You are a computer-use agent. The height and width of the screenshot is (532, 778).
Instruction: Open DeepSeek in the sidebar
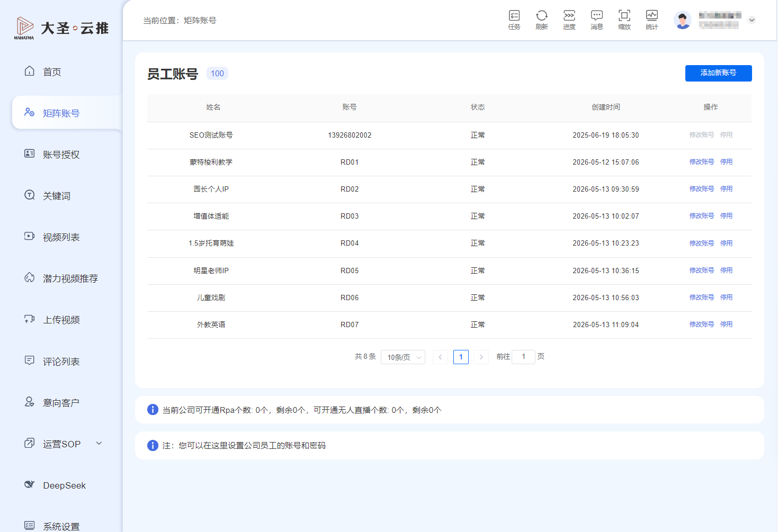tap(55, 485)
